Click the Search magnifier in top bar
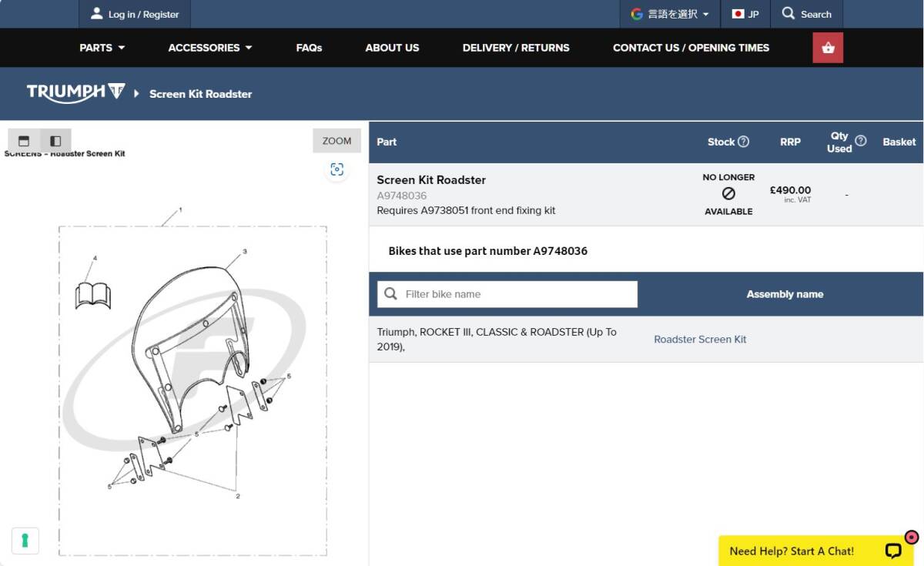924x566 pixels. (x=788, y=14)
